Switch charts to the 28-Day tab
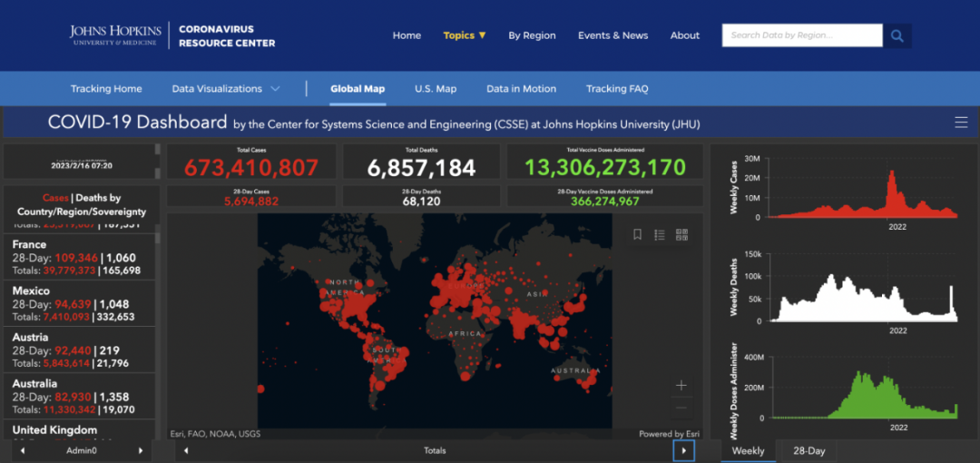980x463 pixels. [808, 450]
